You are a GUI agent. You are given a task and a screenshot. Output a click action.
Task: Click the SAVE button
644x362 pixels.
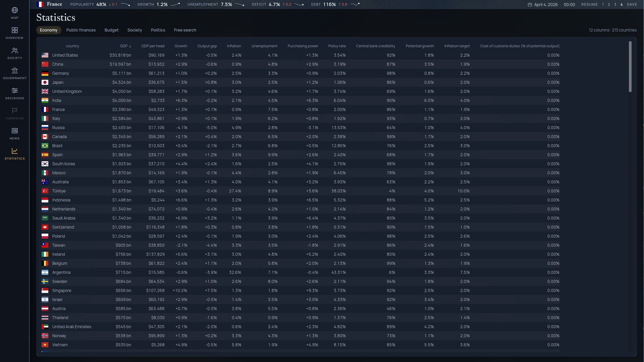click(x=632, y=5)
